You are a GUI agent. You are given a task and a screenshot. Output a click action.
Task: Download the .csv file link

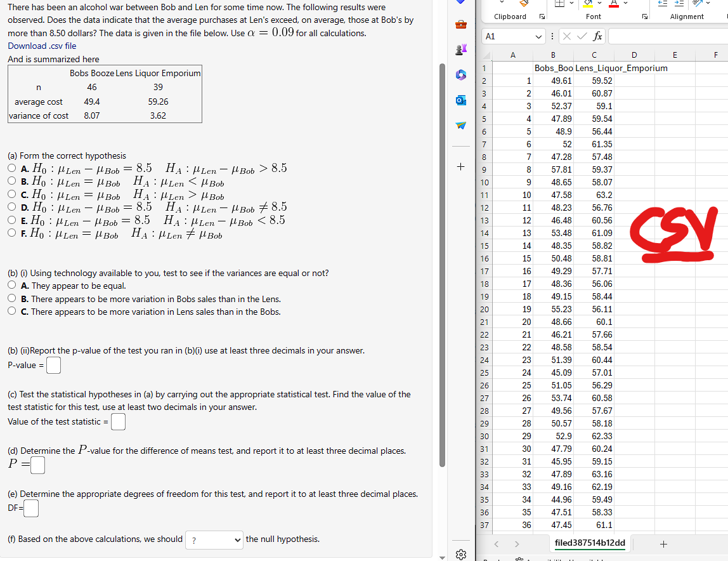[42, 46]
